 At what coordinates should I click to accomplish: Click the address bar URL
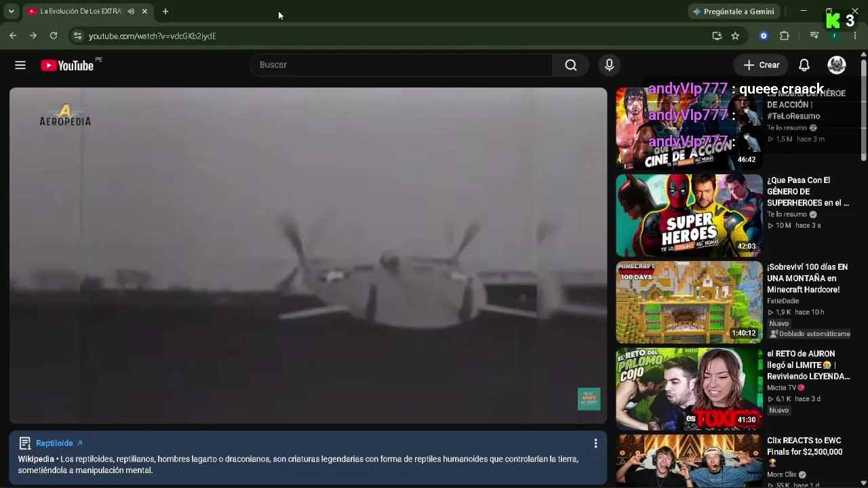coord(153,36)
